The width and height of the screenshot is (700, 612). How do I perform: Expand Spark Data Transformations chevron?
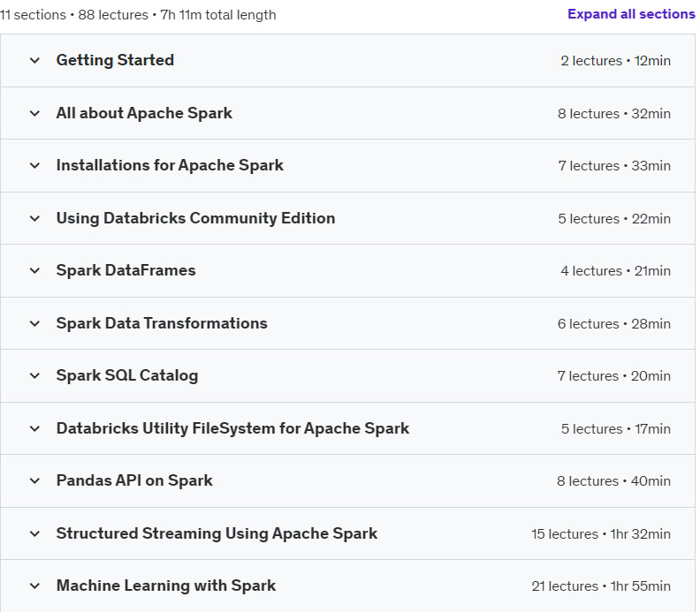[34, 323]
